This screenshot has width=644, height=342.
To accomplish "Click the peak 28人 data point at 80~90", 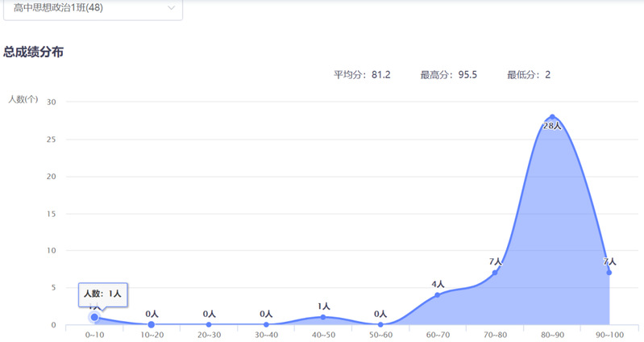I will point(552,117).
